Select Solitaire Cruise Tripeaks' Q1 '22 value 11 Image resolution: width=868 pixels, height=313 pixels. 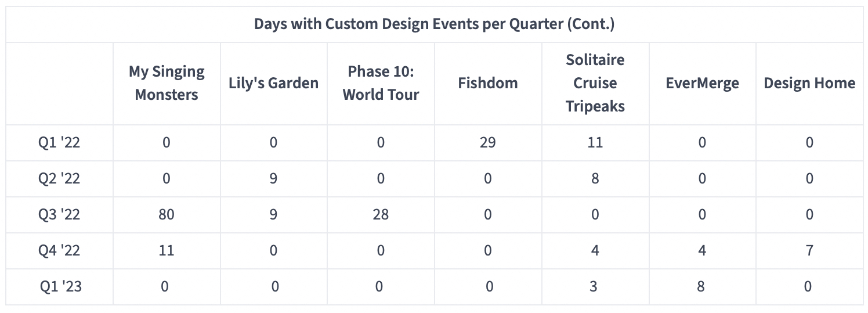pyautogui.click(x=595, y=142)
